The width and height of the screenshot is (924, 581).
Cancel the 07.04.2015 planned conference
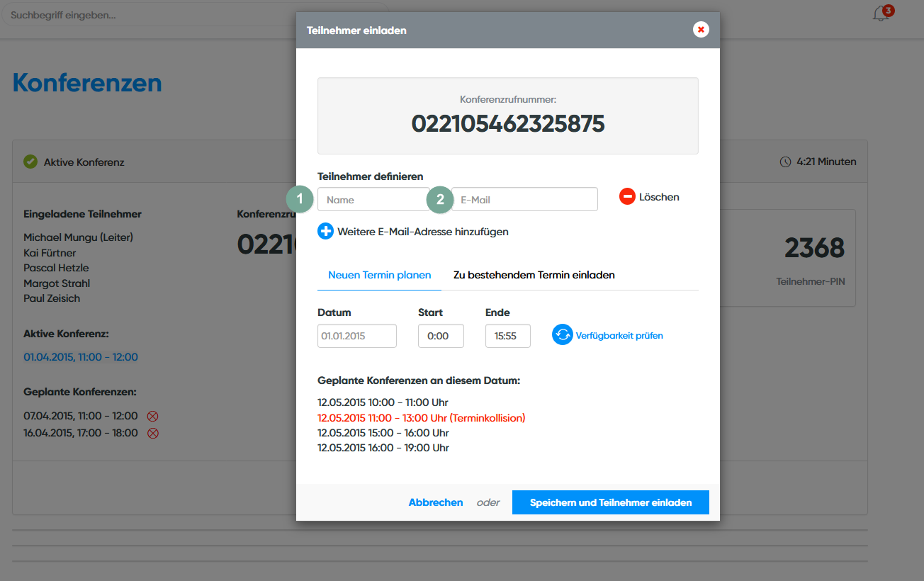(x=152, y=417)
